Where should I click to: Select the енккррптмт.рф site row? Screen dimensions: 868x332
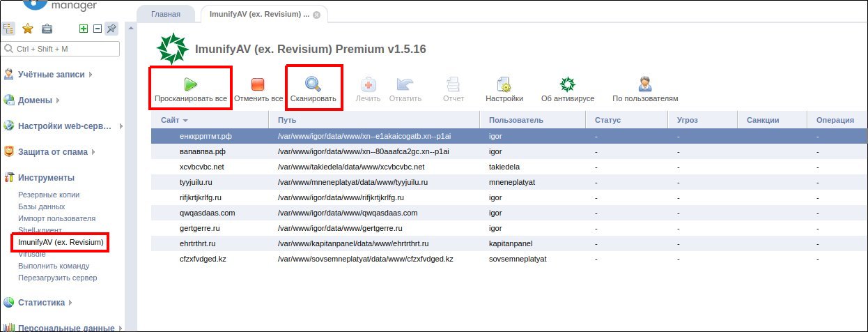pos(510,136)
